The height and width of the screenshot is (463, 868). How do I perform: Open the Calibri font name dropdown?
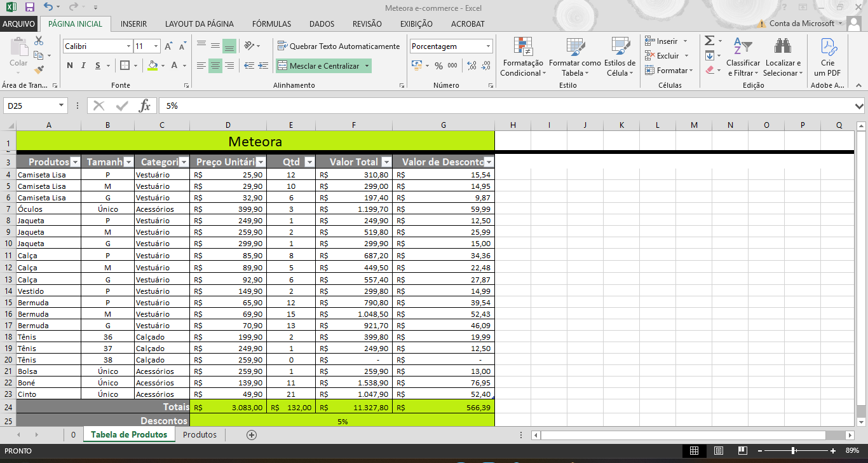tap(127, 46)
